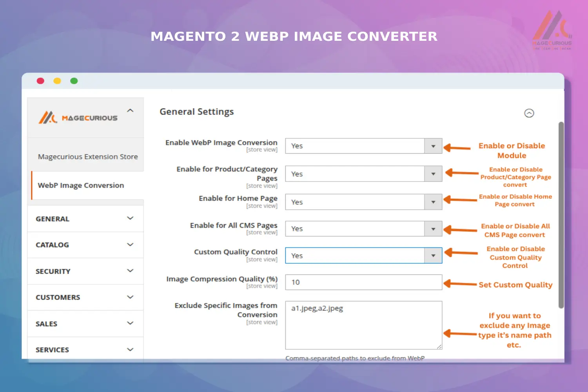Expand the SECURITY sidebar section
This screenshot has height=392, width=588.
coord(85,271)
